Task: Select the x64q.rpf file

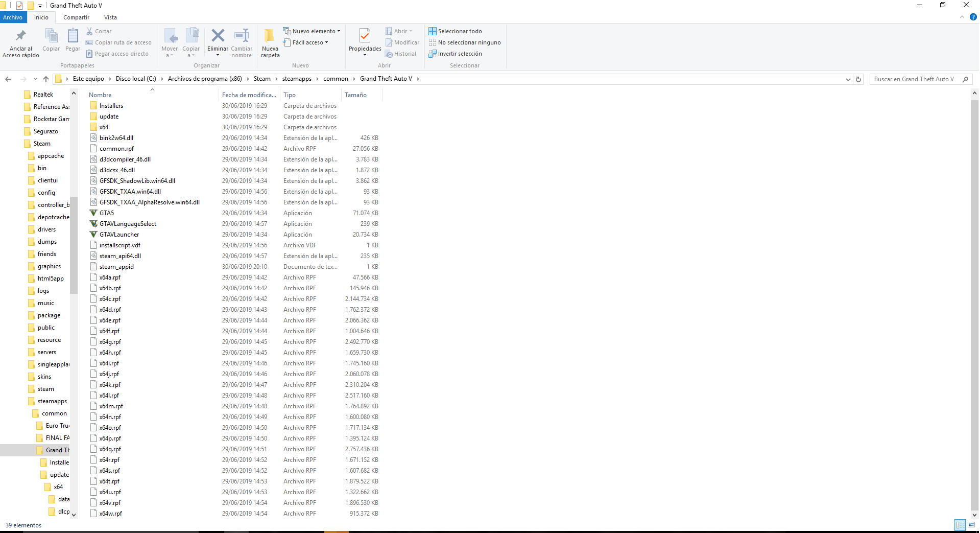Action: pyautogui.click(x=110, y=449)
